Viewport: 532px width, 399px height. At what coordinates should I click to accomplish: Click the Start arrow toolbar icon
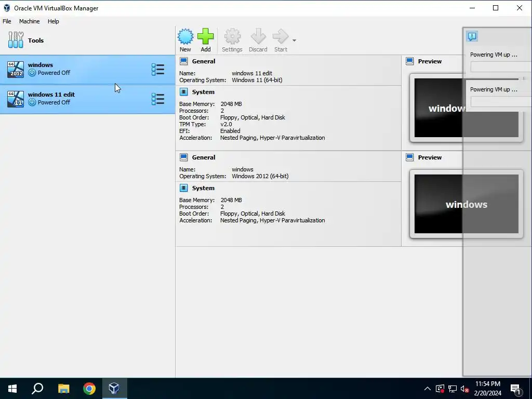(281, 36)
